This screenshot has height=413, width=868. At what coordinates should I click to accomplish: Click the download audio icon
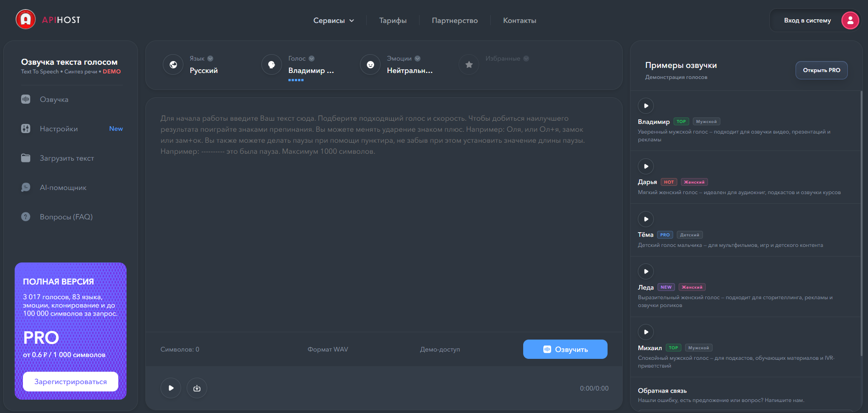pyautogui.click(x=197, y=388)
